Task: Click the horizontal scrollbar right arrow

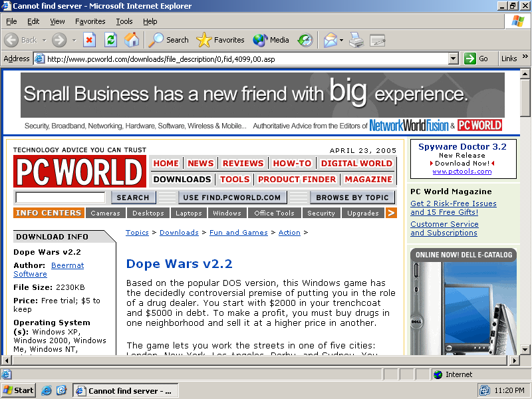Action: tap(515, 360)
